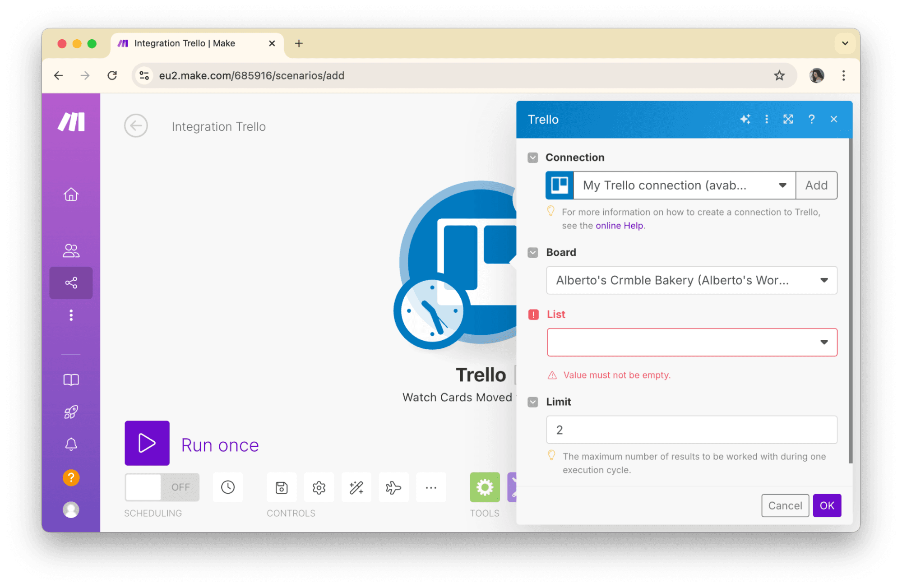
Task: Toggle the Board field checkbox
Action: [x=533, y=252]
